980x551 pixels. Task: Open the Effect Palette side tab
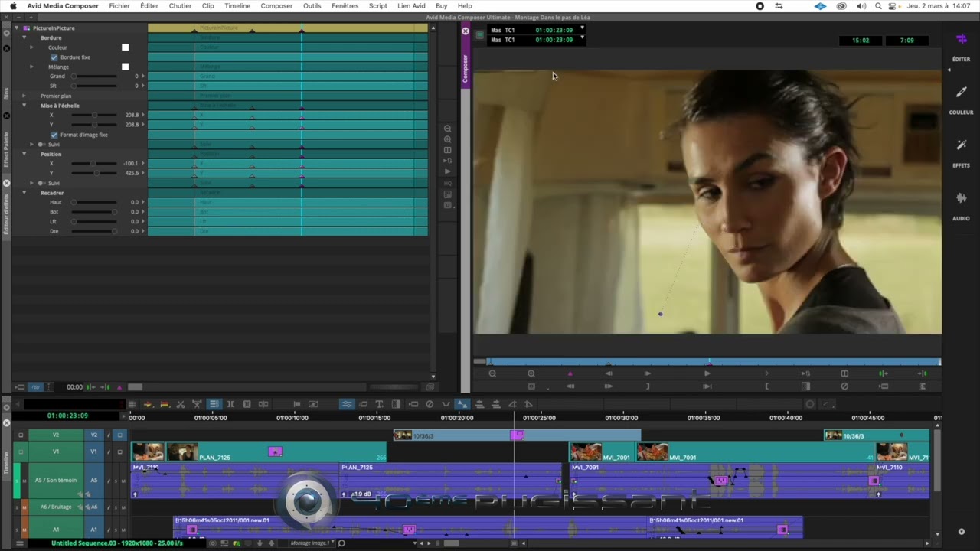coord(6,149)
